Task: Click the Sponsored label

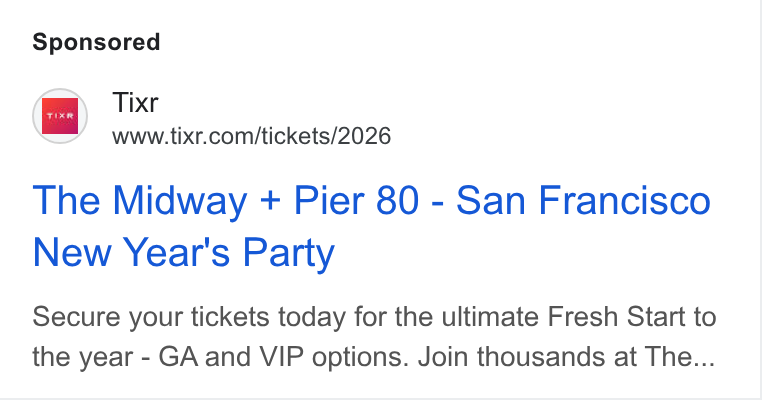Action: pyautogui.click(x=96, y=42)
